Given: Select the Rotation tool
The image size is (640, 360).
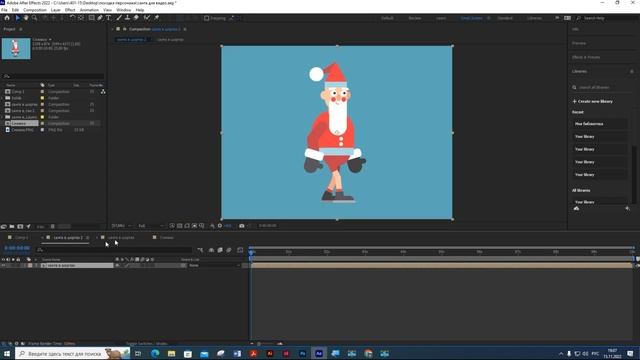Looking at the screenshot, I should (x=72, y=18).
